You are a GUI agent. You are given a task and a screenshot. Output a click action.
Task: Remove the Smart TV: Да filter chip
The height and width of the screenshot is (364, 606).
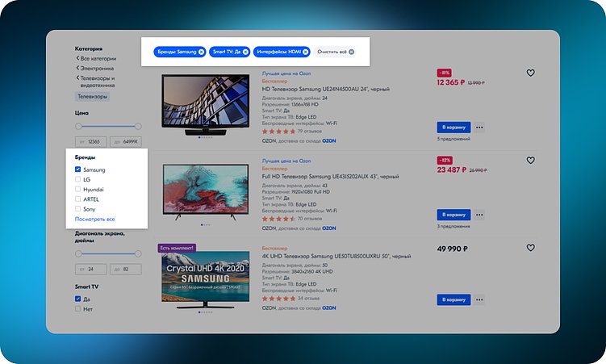pos(245,52)
